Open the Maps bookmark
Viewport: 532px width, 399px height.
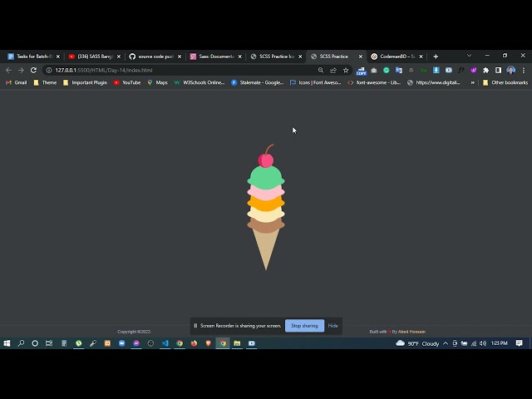tap(157, 82)
